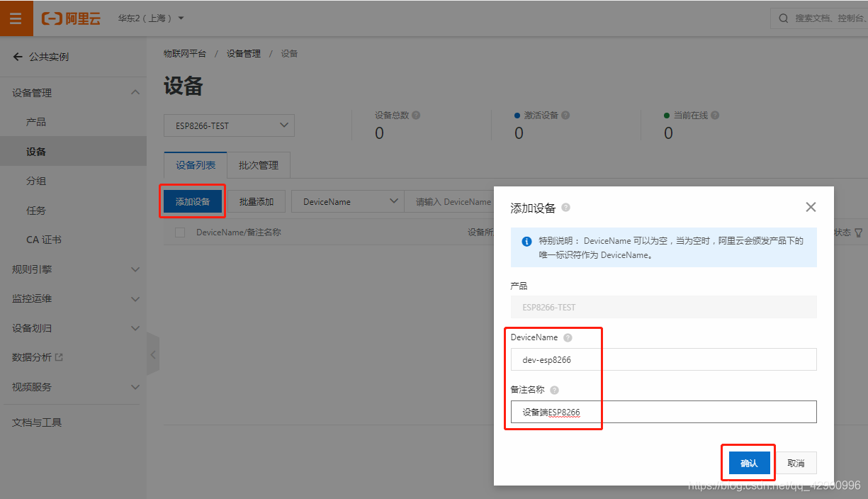Click the 批量添加 button
The image size is (868, 499).
(x=257, y=201)
